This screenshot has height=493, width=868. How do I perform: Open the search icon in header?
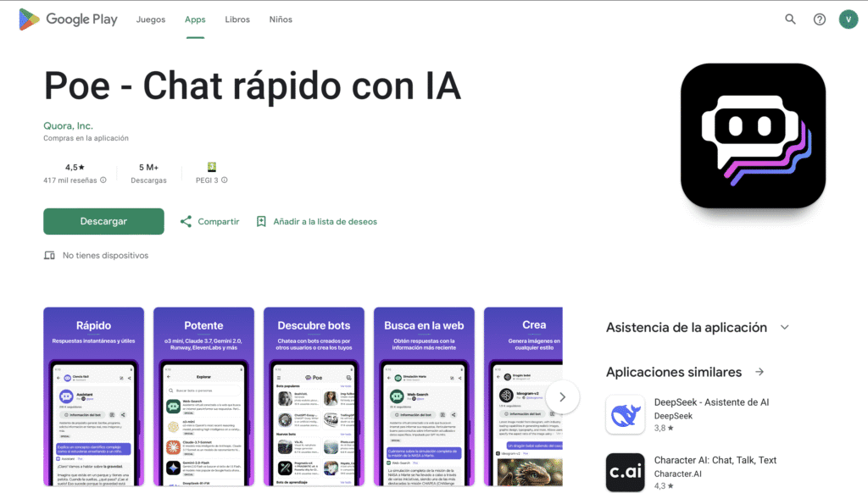(790, 19)
